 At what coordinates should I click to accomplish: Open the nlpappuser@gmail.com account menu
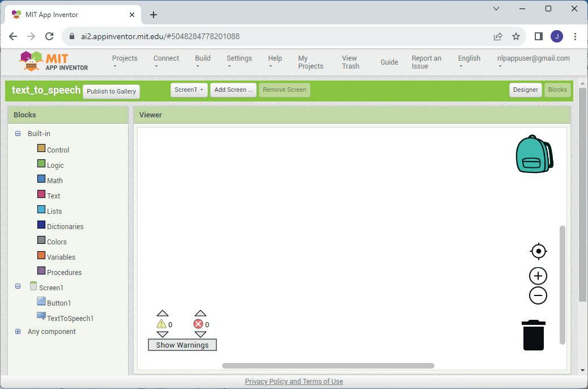(x=533, y=62)
